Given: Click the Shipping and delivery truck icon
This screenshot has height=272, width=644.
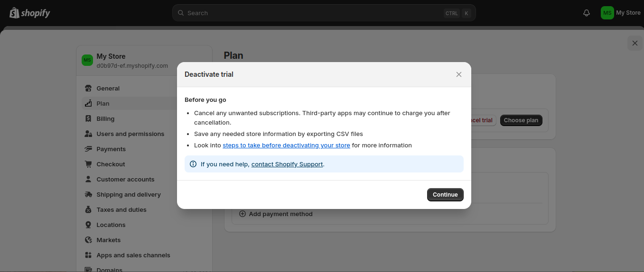Looking at the screenshot, I should pos(88,194).
